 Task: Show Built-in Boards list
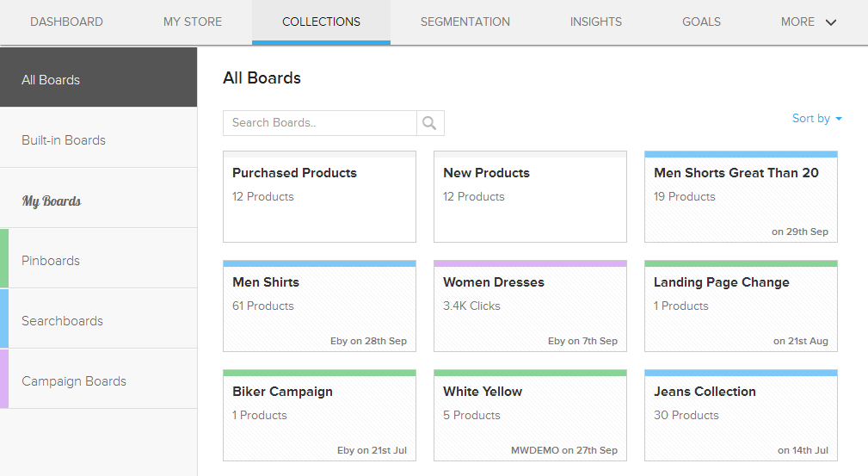(98, 140)
